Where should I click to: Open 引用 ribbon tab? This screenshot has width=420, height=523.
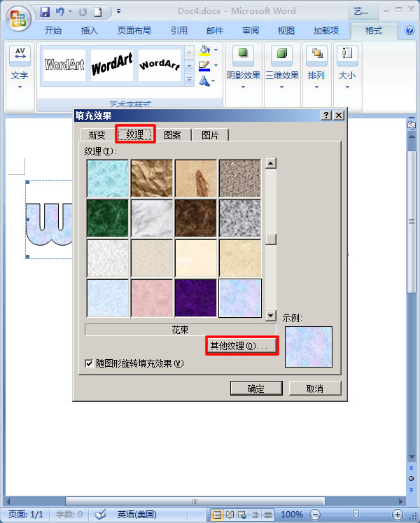click(179, 31)
